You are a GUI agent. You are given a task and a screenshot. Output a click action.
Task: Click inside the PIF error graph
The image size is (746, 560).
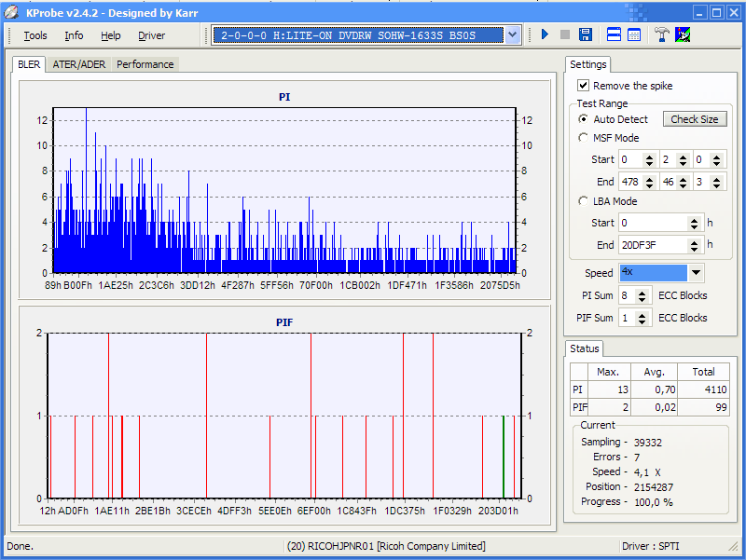click(x=284, y=416)
